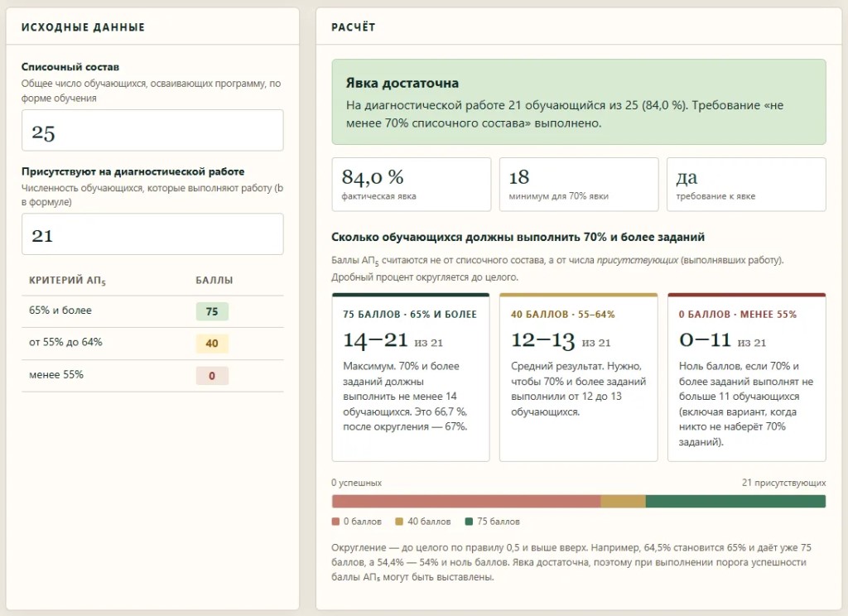Select the green 75 badge in criteria table
848x616 pixels.
(x=212, y=311)
